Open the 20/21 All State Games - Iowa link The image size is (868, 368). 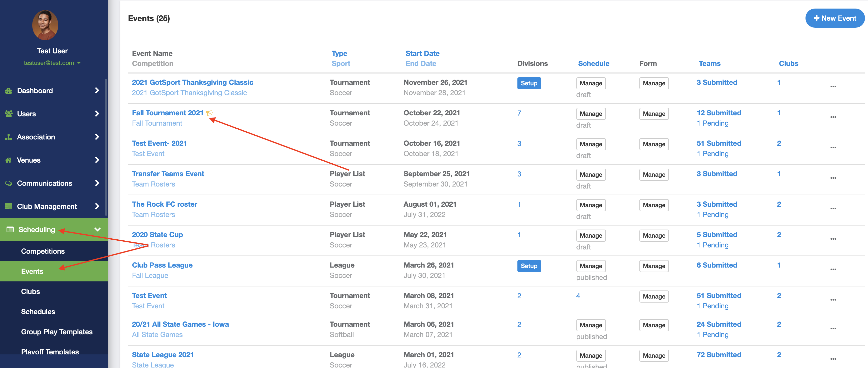[180, 324]
